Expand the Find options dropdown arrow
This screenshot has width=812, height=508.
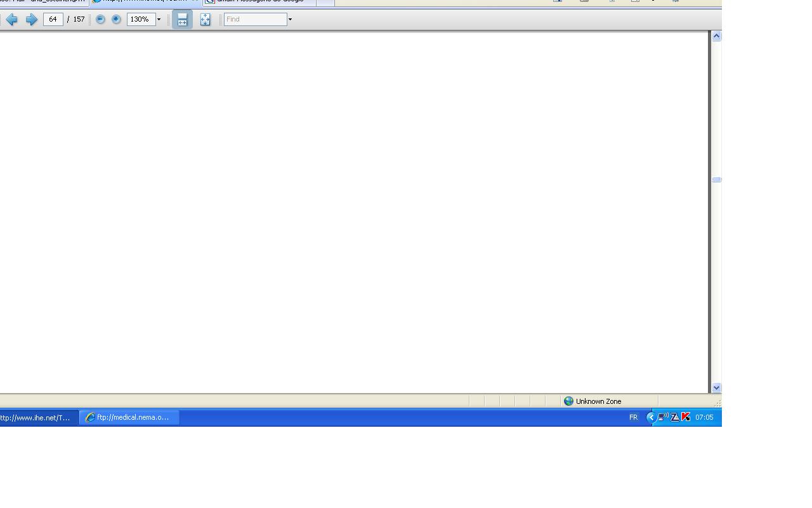[291, 20]
